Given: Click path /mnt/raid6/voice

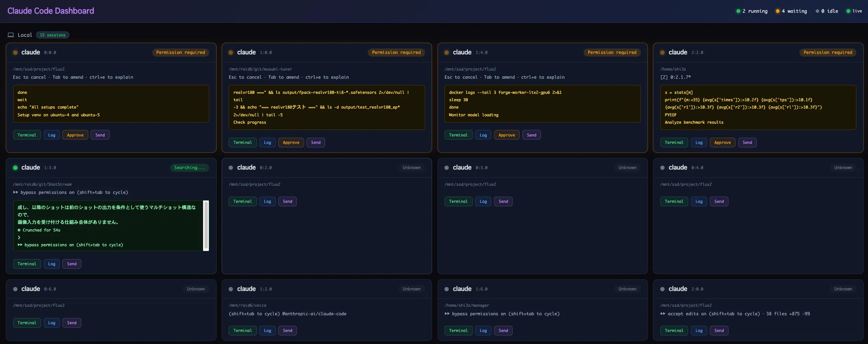Looking at the screenshot, I should 247,305.
